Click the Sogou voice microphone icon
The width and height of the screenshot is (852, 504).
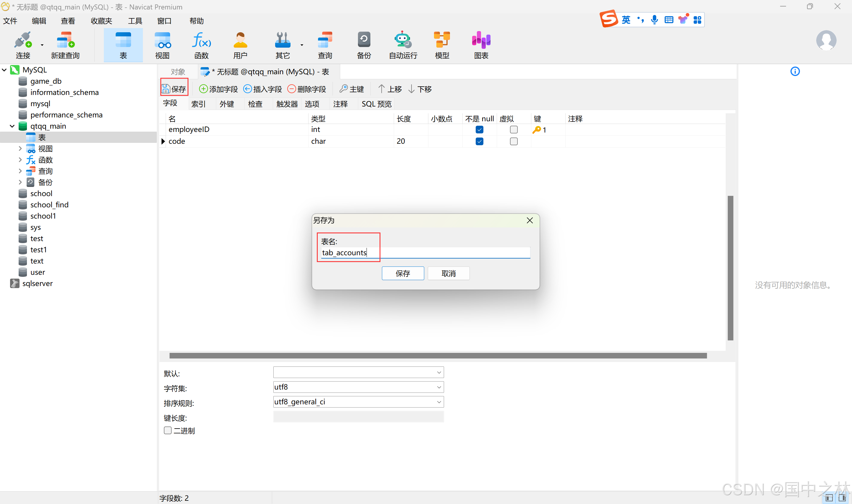(x=654, y=20)
